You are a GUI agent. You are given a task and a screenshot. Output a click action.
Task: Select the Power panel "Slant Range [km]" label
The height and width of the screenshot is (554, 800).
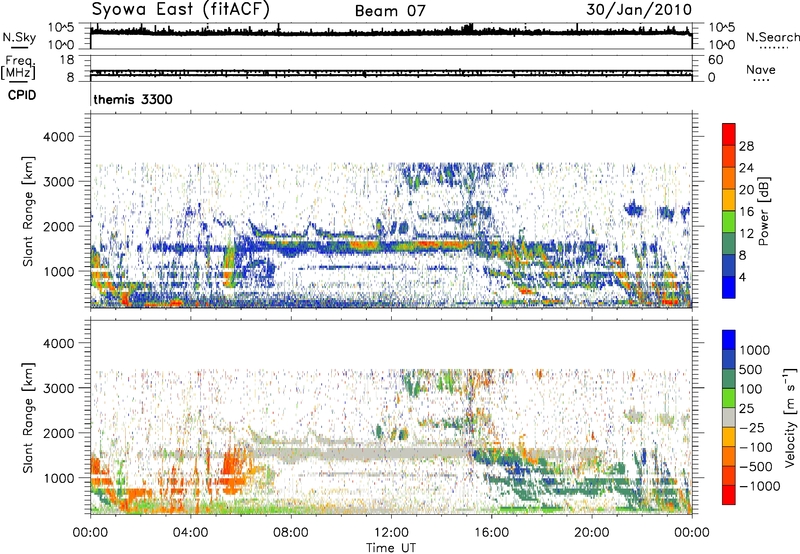pyautogui.click(x=28, y=211)
